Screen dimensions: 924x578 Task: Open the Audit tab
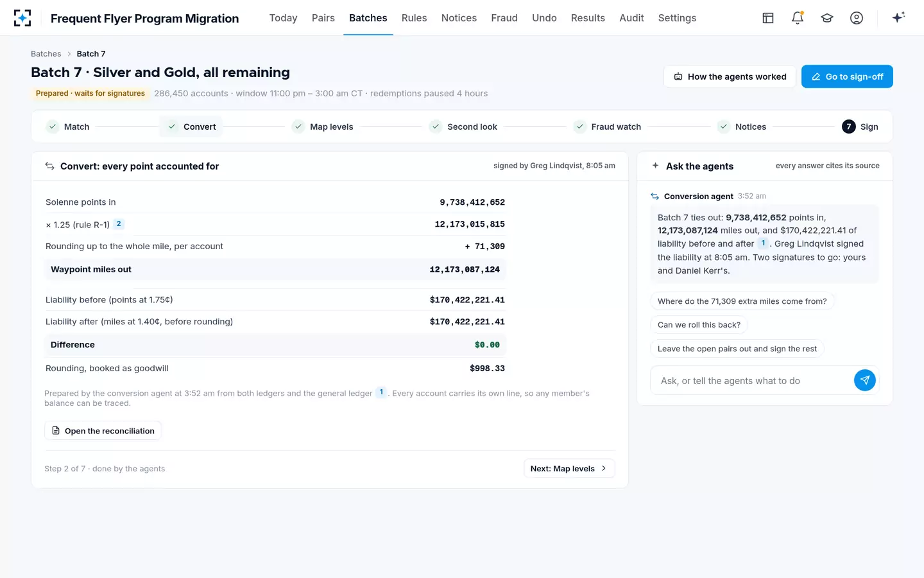coord(631,18)
